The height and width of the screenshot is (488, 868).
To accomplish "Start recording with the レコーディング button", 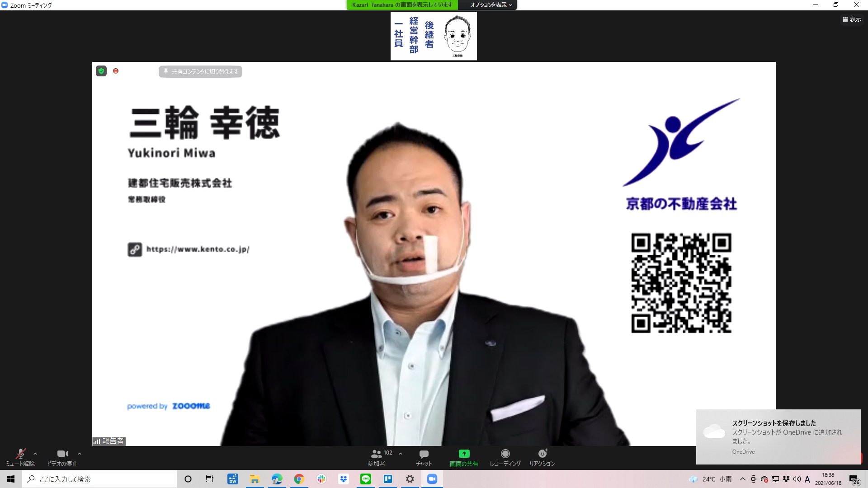I will (x=505, y=457).
